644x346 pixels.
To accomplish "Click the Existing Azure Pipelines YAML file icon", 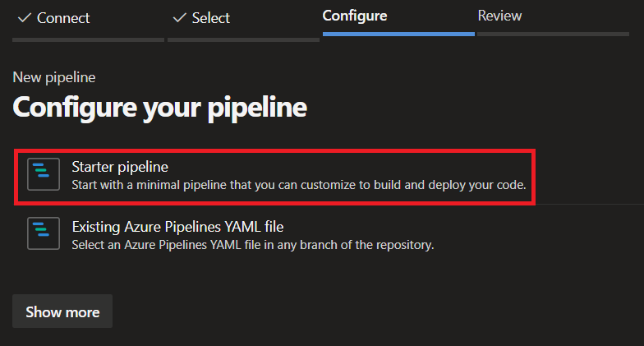I will tap(44, 233).
